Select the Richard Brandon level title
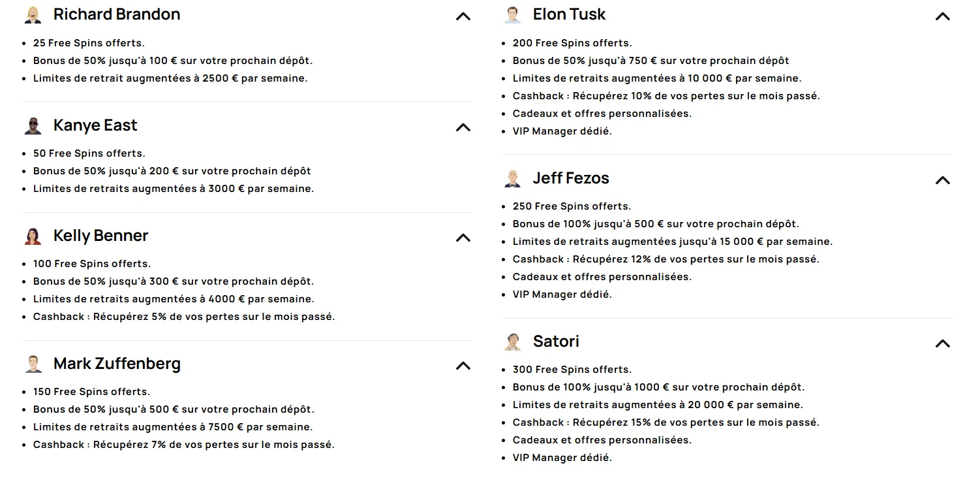Viewport: 980px width, 493px height. pyautogui.click(x=117, y=14)
